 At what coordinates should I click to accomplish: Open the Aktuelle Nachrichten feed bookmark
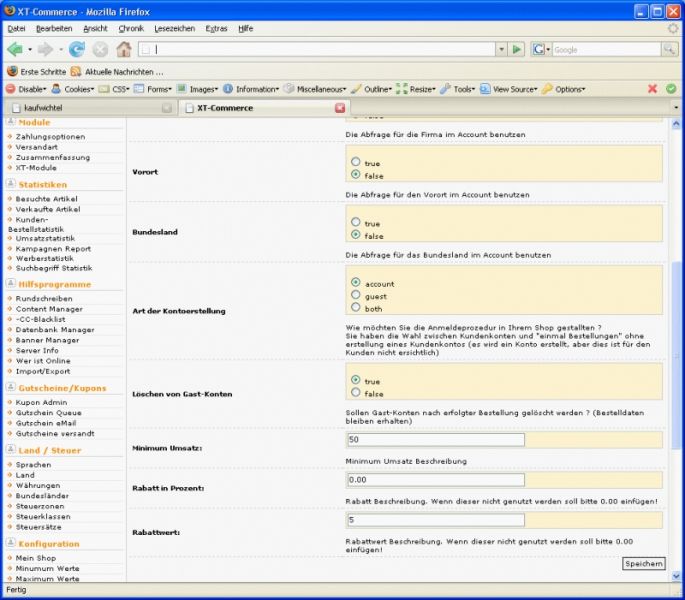pos(117,72)
